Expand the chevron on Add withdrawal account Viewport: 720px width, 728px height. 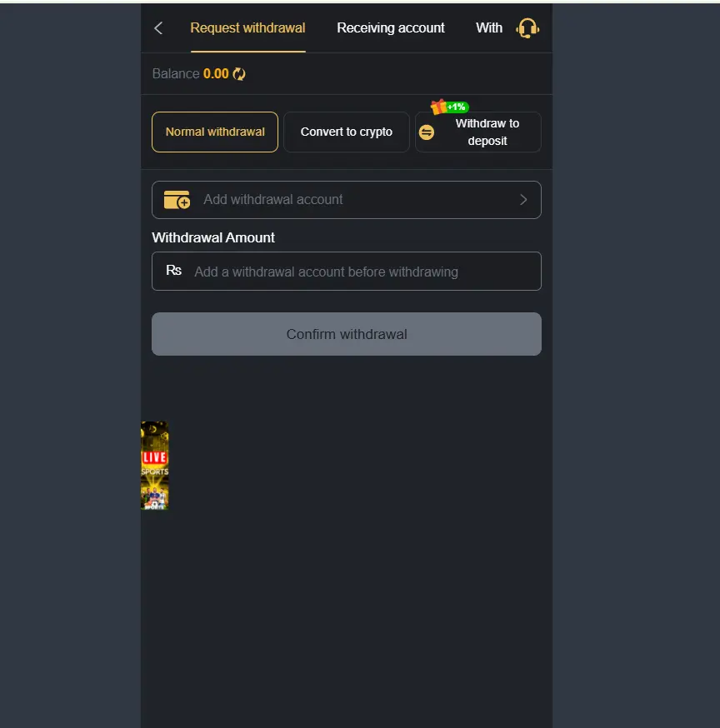click(523, 200)
